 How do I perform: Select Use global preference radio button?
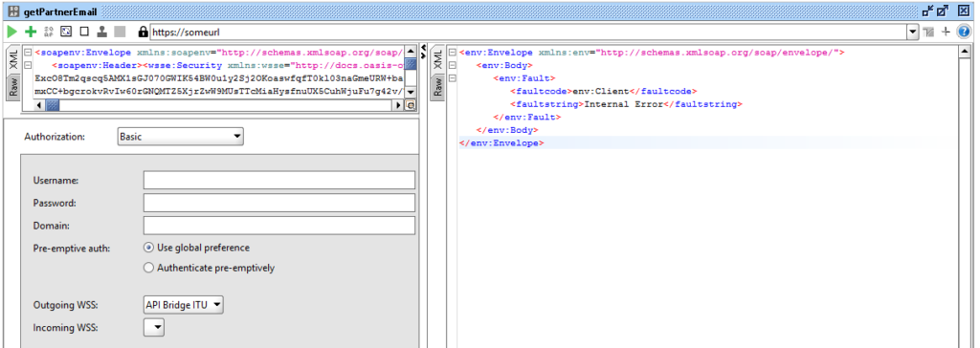pyautogui.click(x=148, y=248)
